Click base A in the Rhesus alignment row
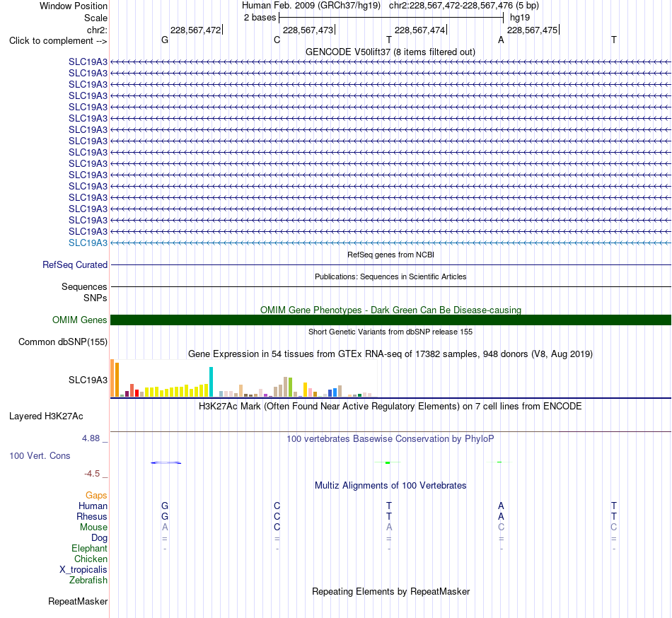672x618 pixels. (x=501, y=516)
